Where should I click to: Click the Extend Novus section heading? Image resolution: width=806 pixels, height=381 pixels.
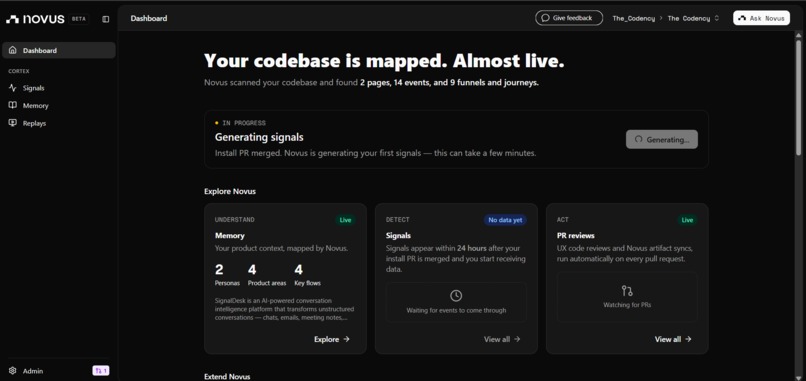click(227, 377)
